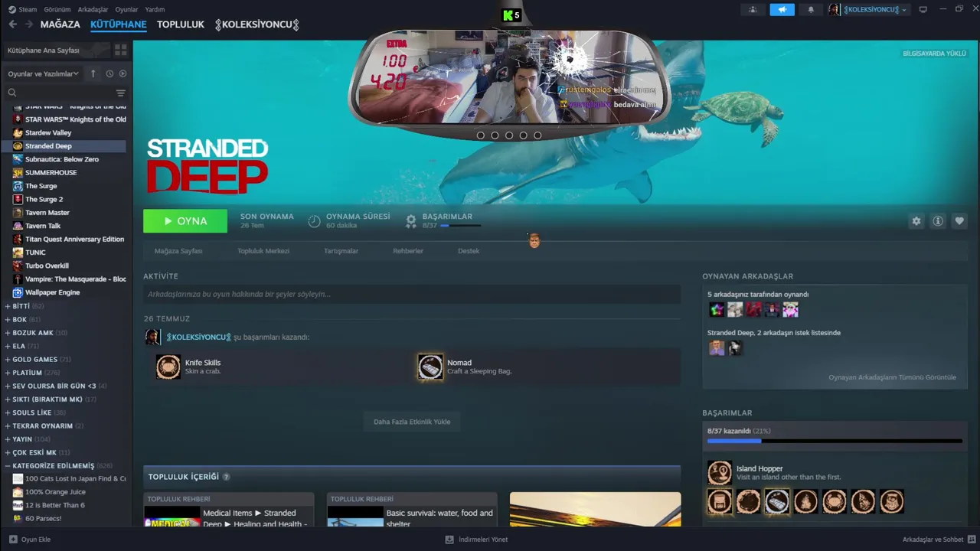Open Oyunlar ve Yazılımlar dropdown filter
Image resolution: width=980 pixels, height=551 pixels.
(x=43, y=73)
